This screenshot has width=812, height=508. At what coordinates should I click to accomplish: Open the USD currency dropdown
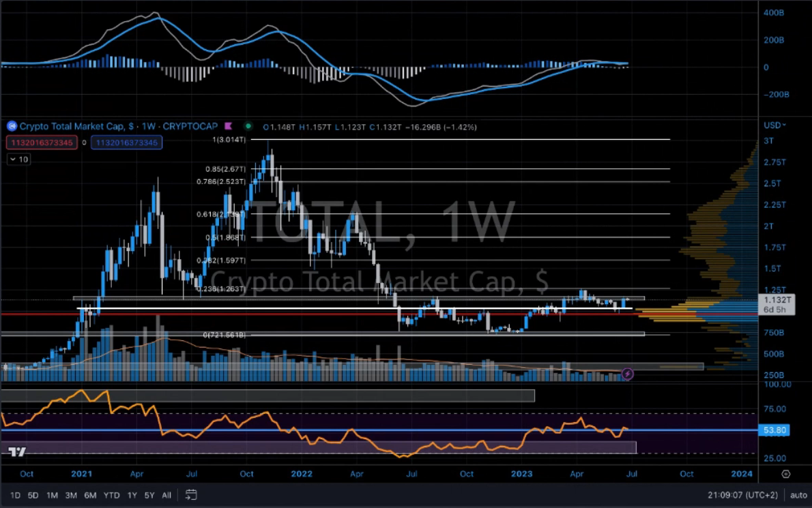(x=774, y=125)
